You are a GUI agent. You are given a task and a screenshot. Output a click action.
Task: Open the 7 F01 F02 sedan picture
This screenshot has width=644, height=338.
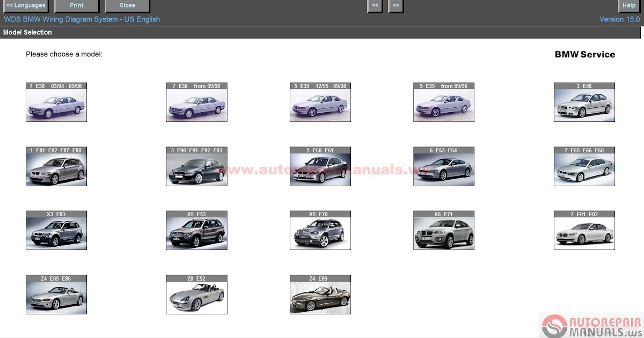(x=584, y=230)
